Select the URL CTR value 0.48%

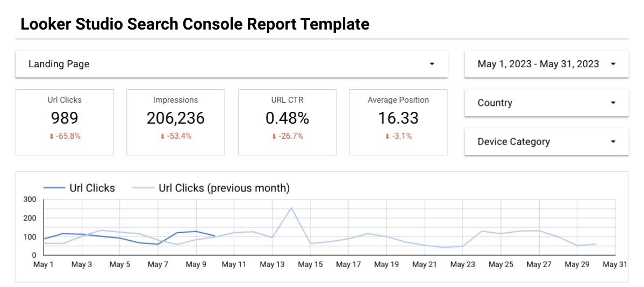click(287, 118)
